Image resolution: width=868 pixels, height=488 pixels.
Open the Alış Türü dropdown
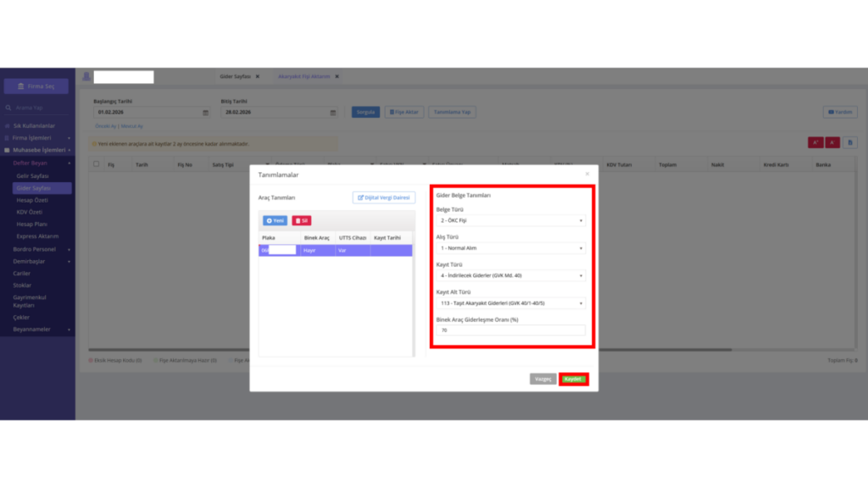tap(510, 248)
